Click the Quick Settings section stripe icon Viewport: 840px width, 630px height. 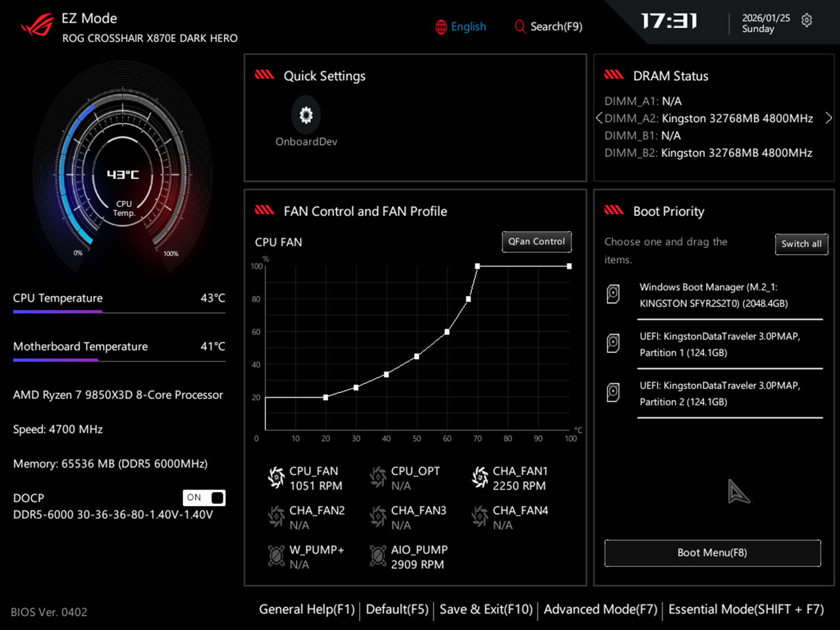point(264,75)
